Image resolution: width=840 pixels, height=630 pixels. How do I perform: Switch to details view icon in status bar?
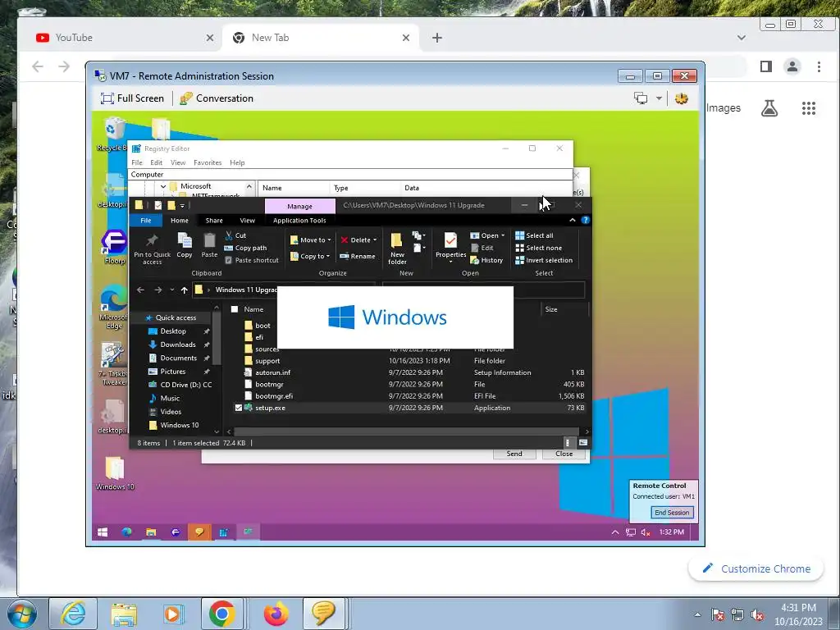point(568,442)
